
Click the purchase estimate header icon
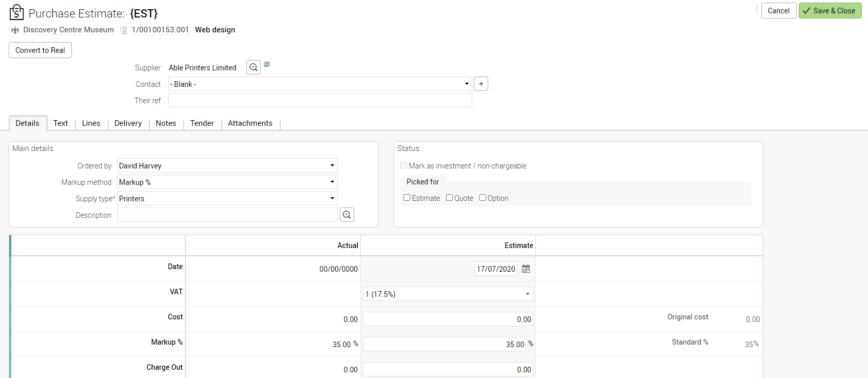pyautogui.click(x=16, y=12)
